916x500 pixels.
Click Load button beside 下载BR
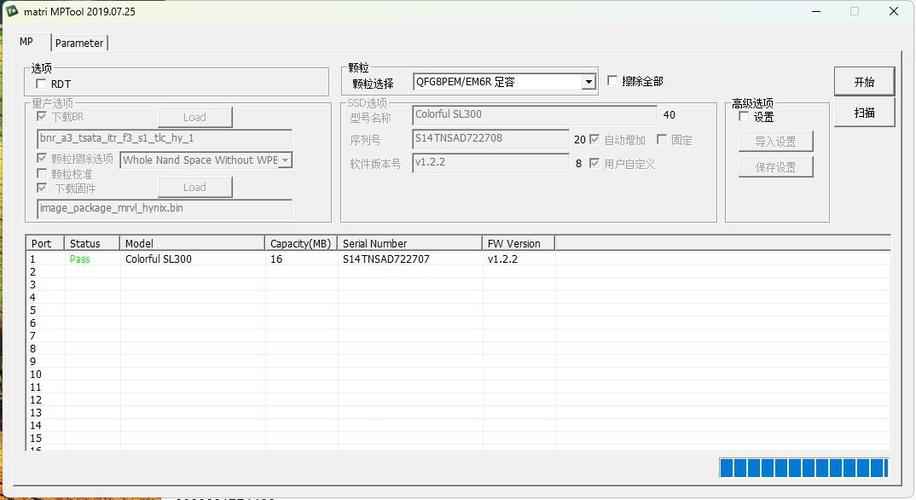coord(195,117)
